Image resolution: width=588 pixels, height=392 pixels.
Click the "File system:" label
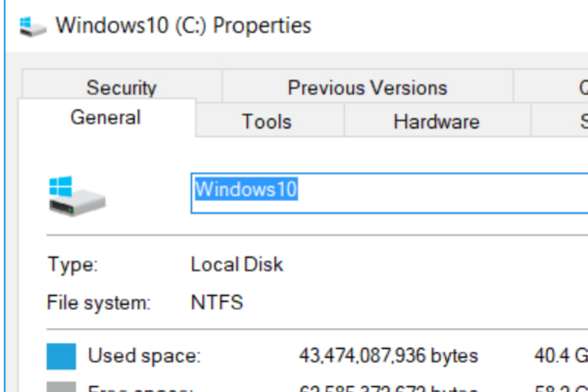click(x=99, y=302)
